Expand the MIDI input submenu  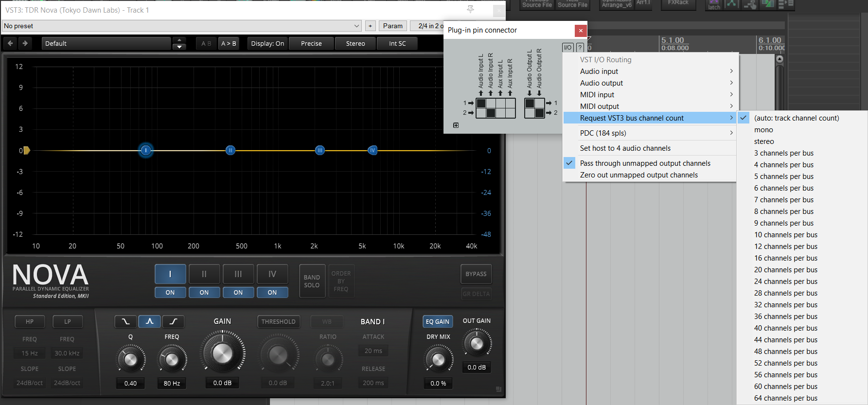651,94
